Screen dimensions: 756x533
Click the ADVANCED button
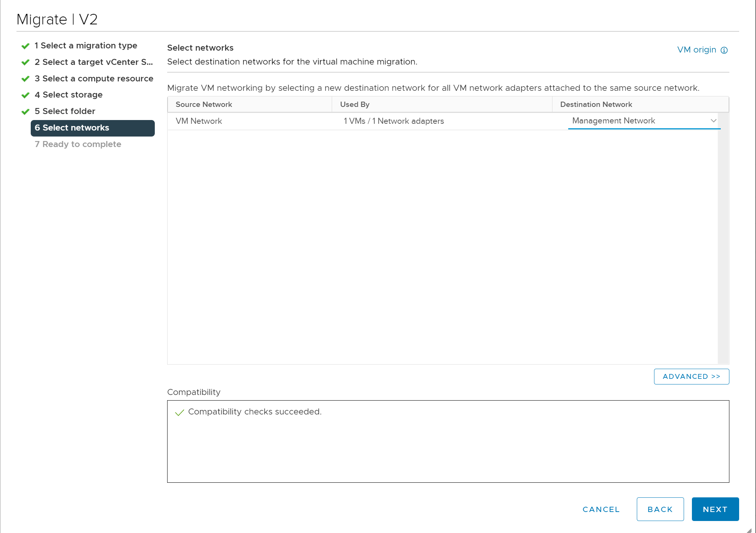(691, 376)
